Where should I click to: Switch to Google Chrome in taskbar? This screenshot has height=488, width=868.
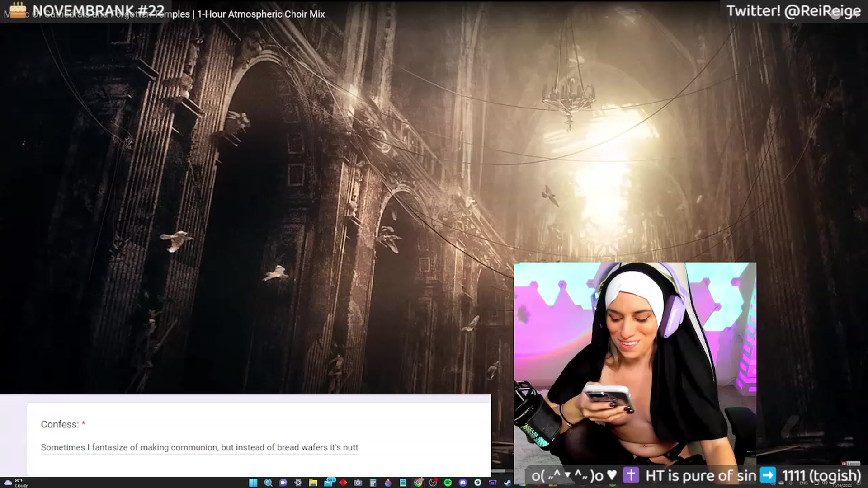tap(418, 483)
